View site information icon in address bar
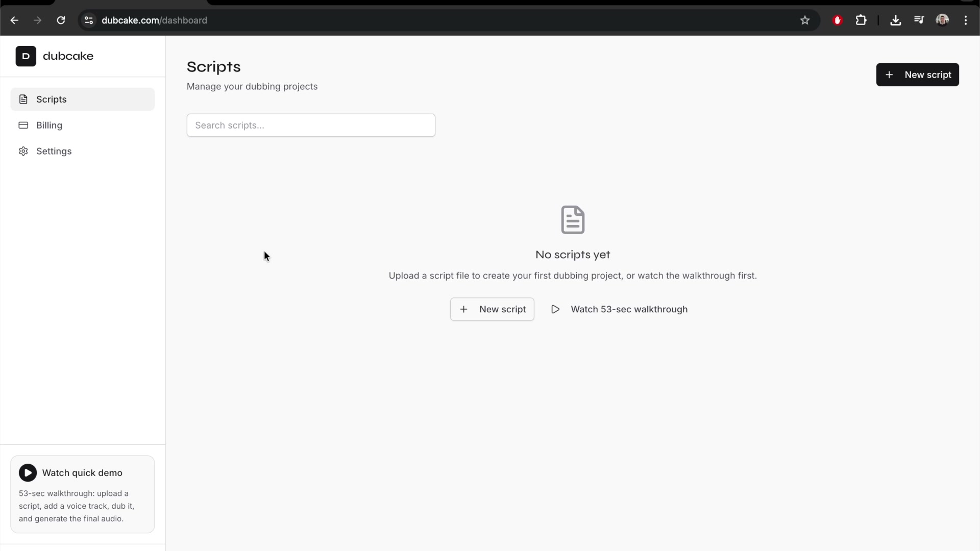Image resolution: width=980 pixels, height=551 pixels. [89, 20]
